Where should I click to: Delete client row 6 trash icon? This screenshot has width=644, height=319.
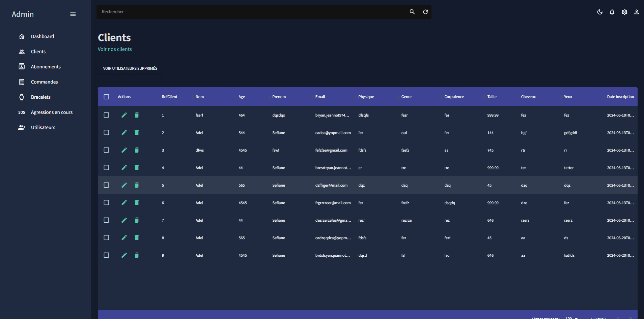[x=137, y=203]
